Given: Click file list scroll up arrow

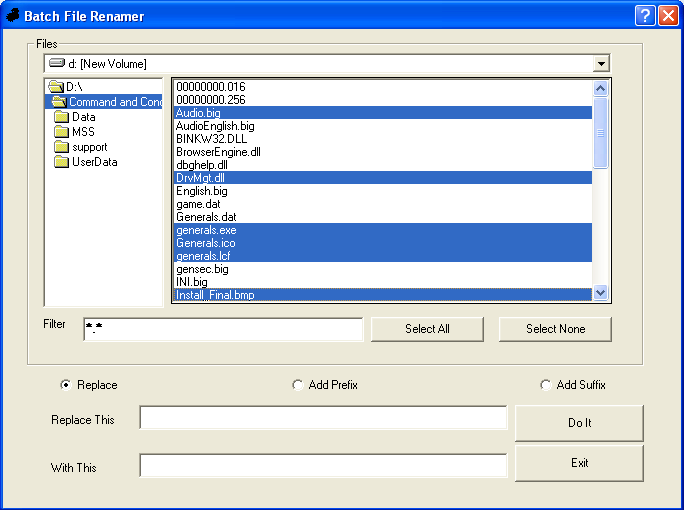Looking at the screenshot, I should click(601, 88).
